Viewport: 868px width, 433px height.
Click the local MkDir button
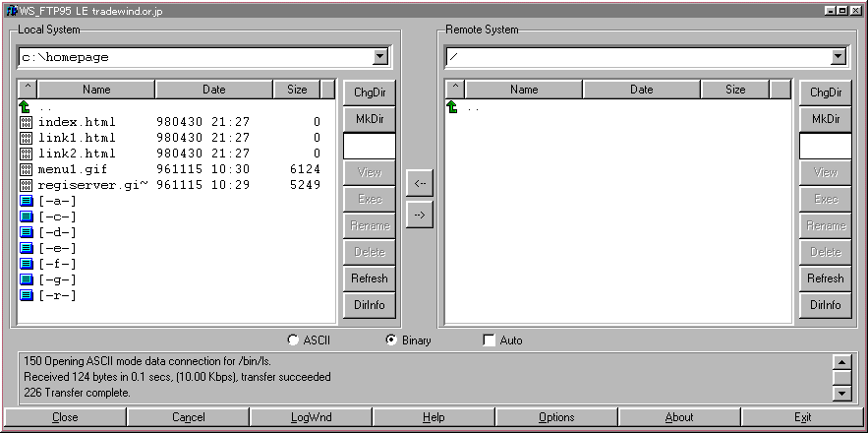tap(370, 119)
